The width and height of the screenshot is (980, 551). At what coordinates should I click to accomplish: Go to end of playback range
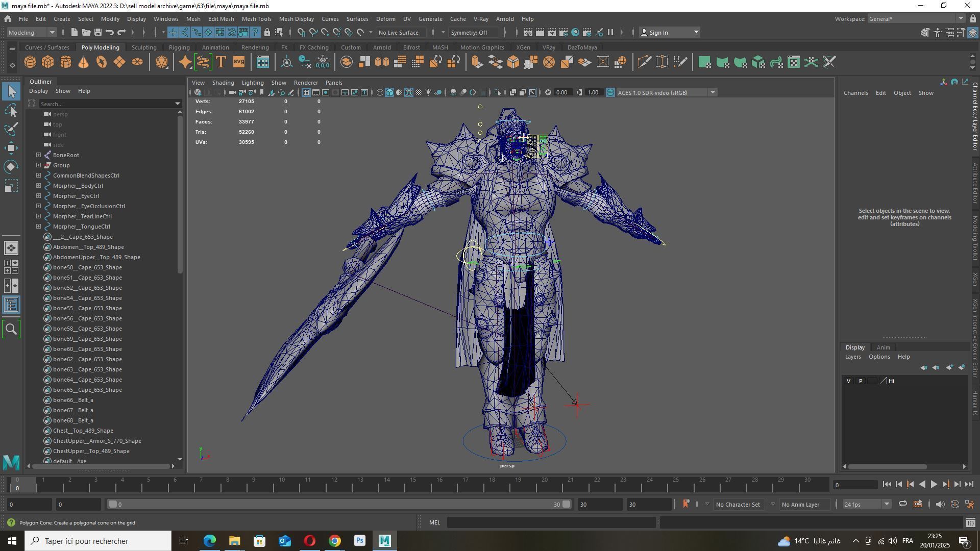coord(969,485)
